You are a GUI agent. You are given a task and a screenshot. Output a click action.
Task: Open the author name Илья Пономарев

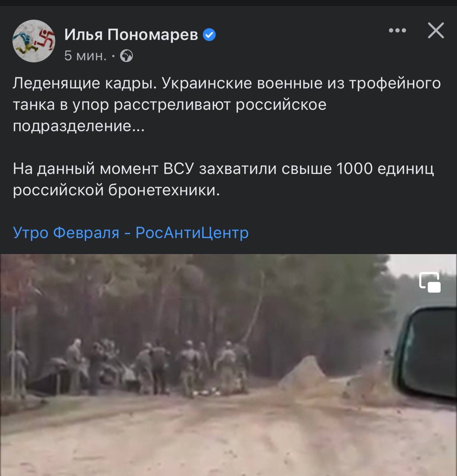(x=131, y=35)
